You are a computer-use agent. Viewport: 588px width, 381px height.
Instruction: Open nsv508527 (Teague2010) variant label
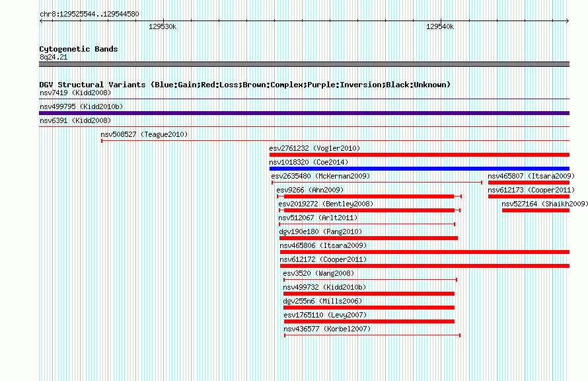tap(144, 134)
